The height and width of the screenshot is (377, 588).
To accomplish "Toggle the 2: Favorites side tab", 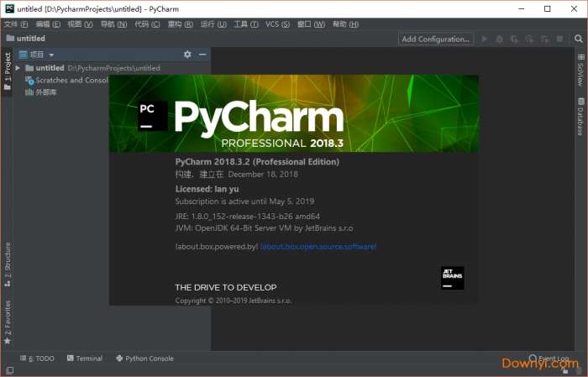I will [7, 322].
